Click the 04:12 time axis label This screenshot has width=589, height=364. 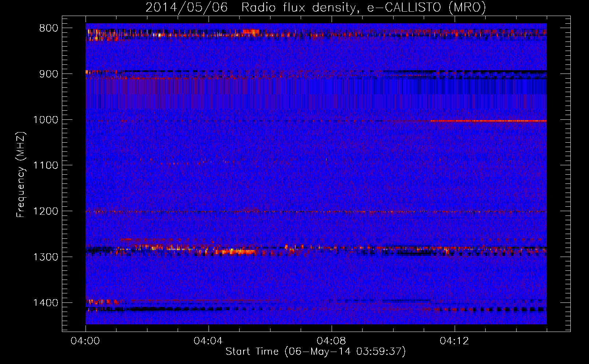(454, 341)
